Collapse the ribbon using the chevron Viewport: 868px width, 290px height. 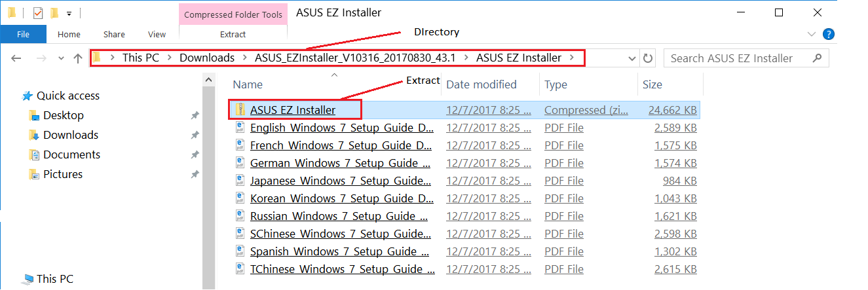click(x=812, y=34)
